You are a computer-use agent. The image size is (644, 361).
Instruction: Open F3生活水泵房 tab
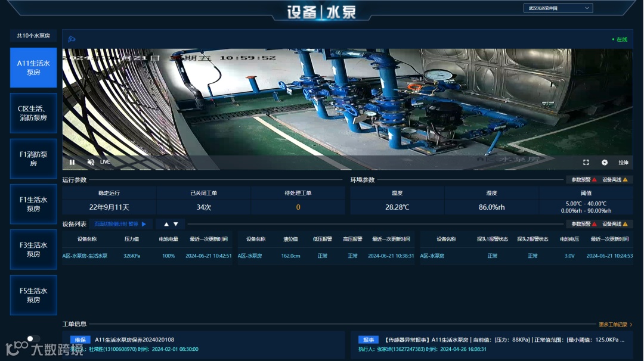coord(33,250)
